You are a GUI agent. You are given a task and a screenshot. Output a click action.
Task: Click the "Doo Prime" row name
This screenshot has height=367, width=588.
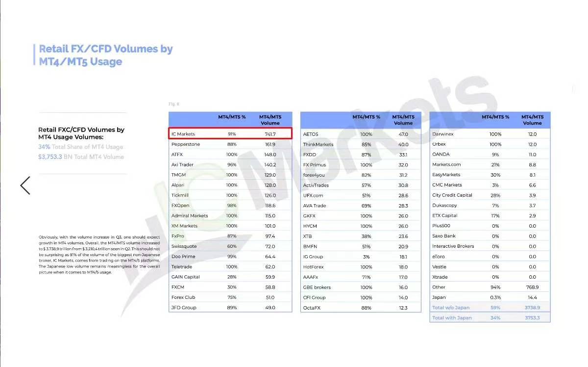coord(183,257)
